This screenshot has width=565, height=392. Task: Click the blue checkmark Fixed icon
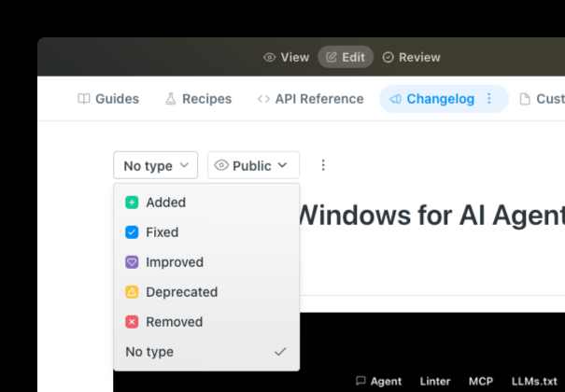pyautogui.click(x=132, y=232)
